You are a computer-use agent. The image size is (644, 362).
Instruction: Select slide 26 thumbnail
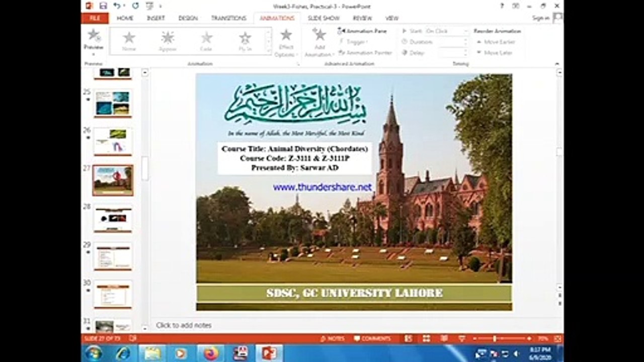click(113, 141)
